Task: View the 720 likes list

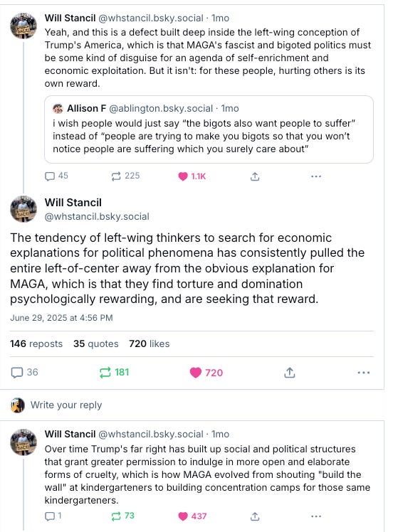Action: pyautogui.click(x=149, y=344)
